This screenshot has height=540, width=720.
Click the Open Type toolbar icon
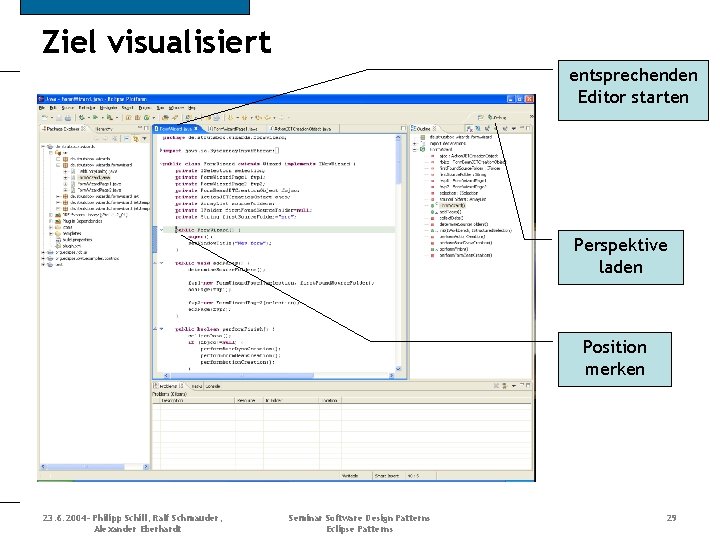[x=165, y=118]
